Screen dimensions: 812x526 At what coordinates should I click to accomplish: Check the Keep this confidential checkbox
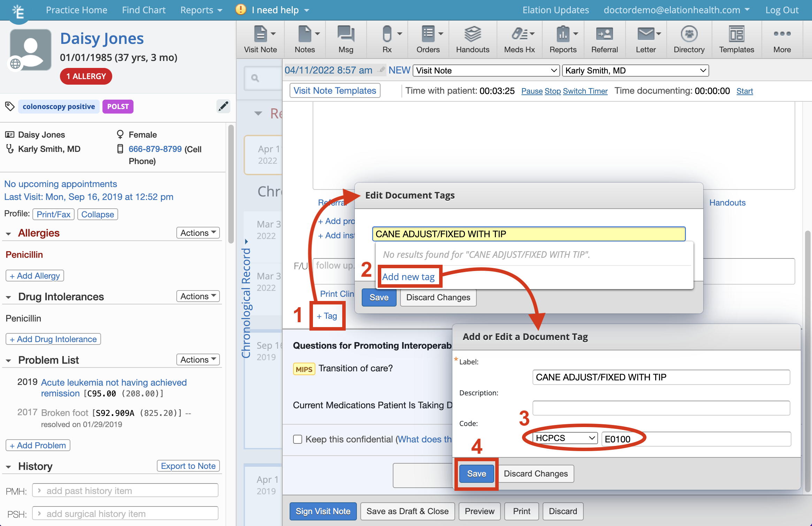click(298, 439)
